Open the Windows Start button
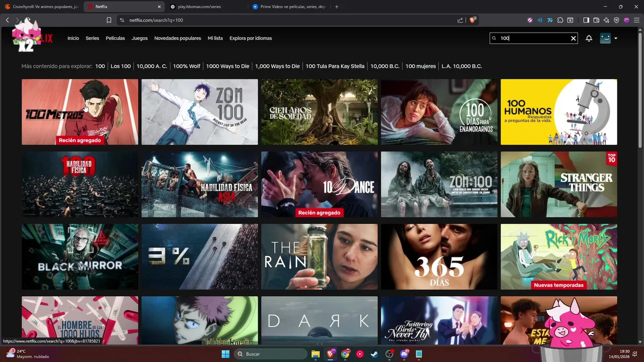This screenshot has height=362, width=644. tap(225, 354)
